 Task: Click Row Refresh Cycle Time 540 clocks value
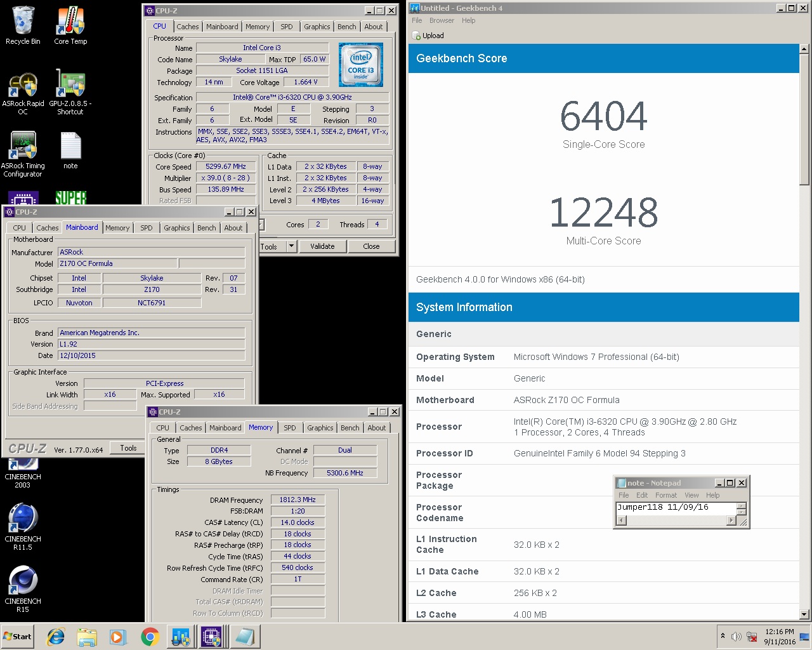[298, 567]
